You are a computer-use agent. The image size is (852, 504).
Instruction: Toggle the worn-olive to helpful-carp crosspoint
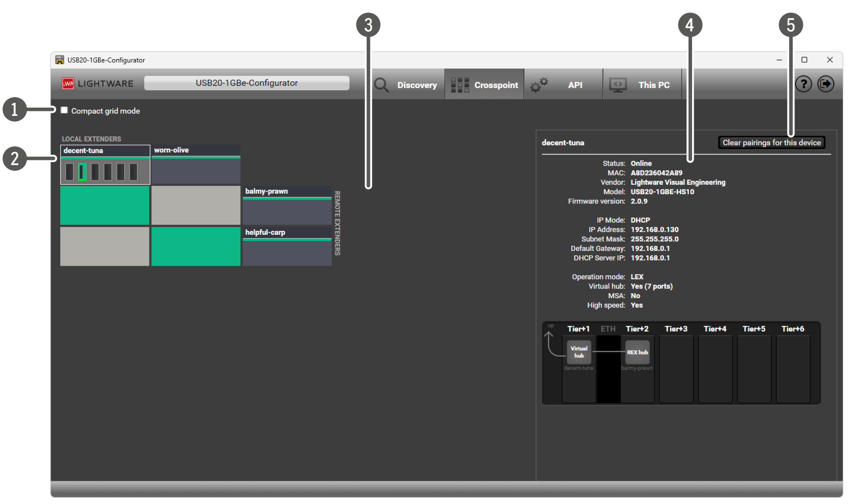click(196, 246)
